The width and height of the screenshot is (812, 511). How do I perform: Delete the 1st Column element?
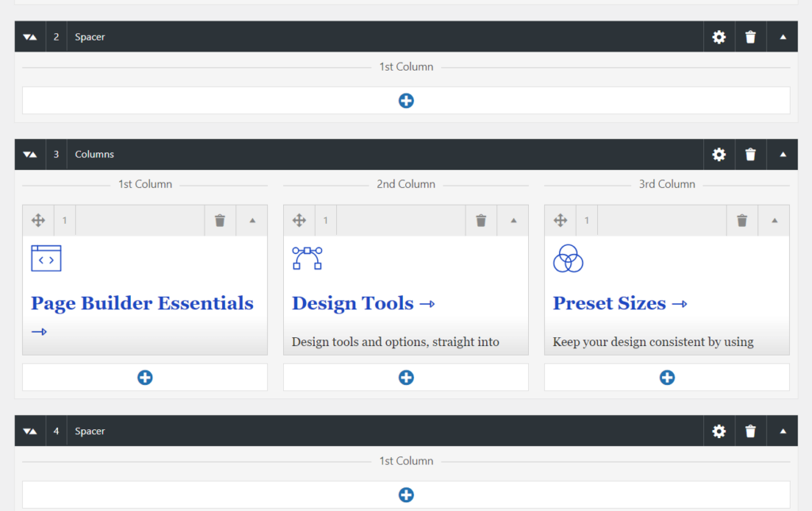pyautogui.click(x=220, y=221)
